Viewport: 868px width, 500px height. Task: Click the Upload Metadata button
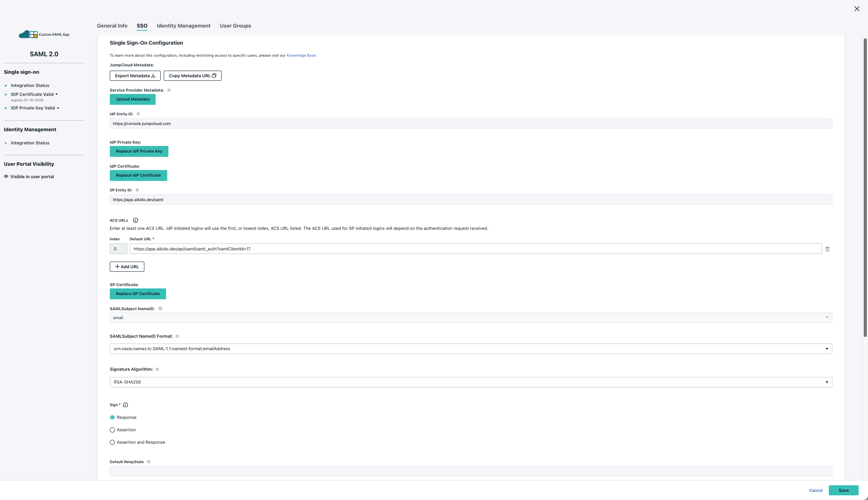pos(133,99)
